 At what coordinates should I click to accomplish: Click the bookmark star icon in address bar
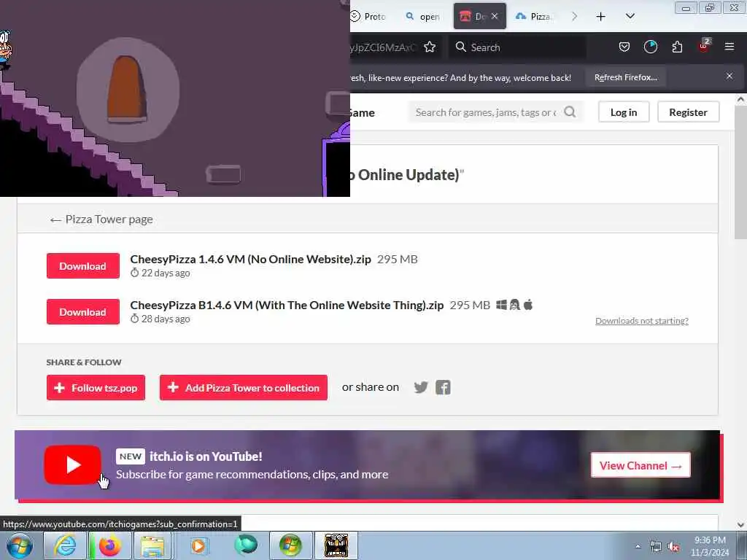click(x=430, y=47)
